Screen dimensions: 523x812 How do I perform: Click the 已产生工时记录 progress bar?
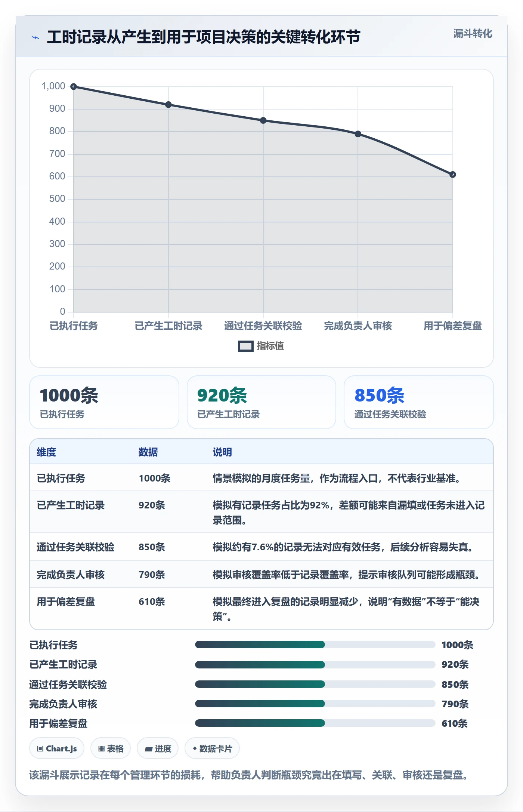[315, 664]
